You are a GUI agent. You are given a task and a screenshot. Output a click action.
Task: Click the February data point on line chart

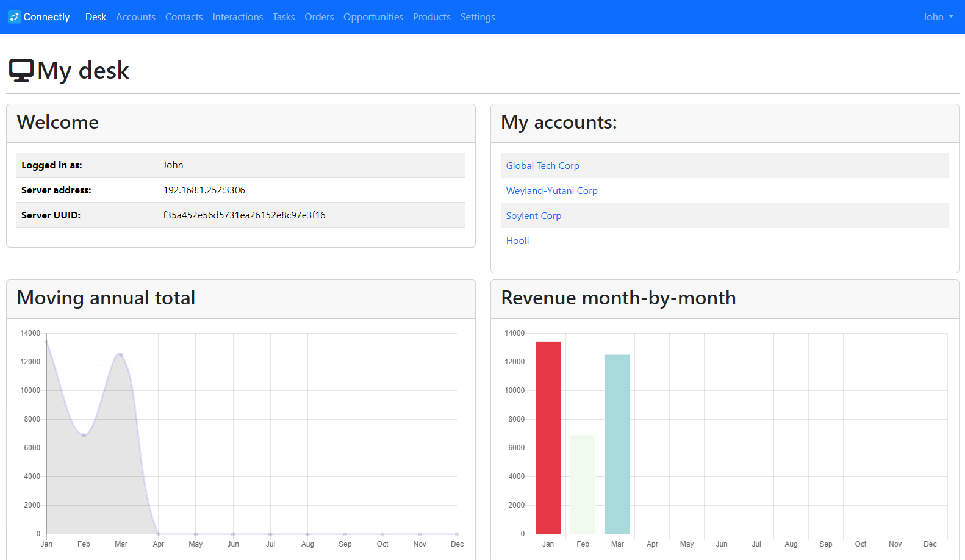84,435
